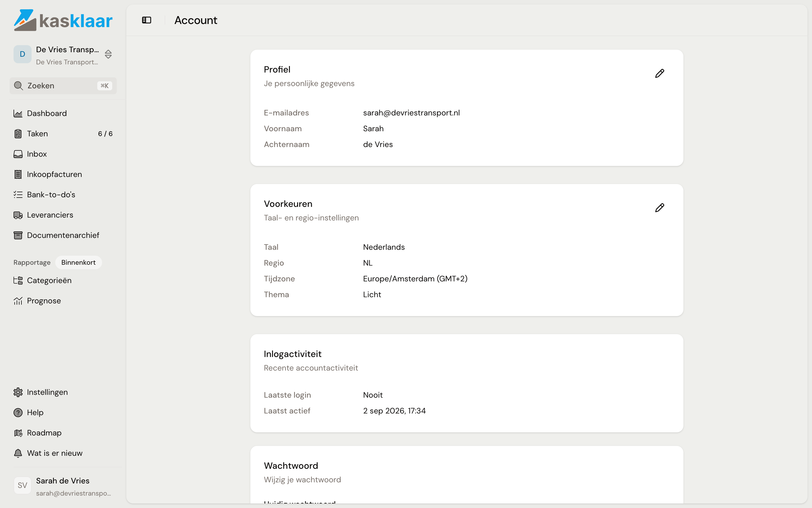Go to Inkoopfacturen menu item
Image resolution: width=812 pixels, height=508 pixels.
point(63,174)
